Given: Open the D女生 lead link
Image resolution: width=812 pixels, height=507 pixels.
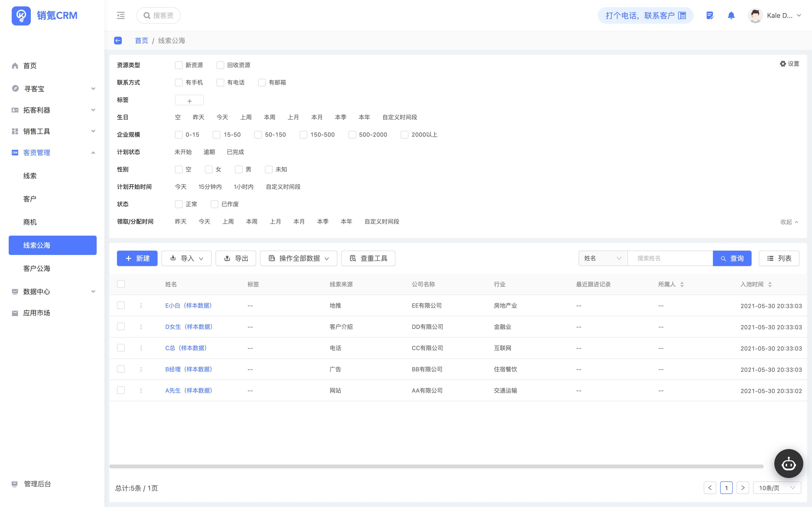Looking at the screenshot, I should 188,327.
